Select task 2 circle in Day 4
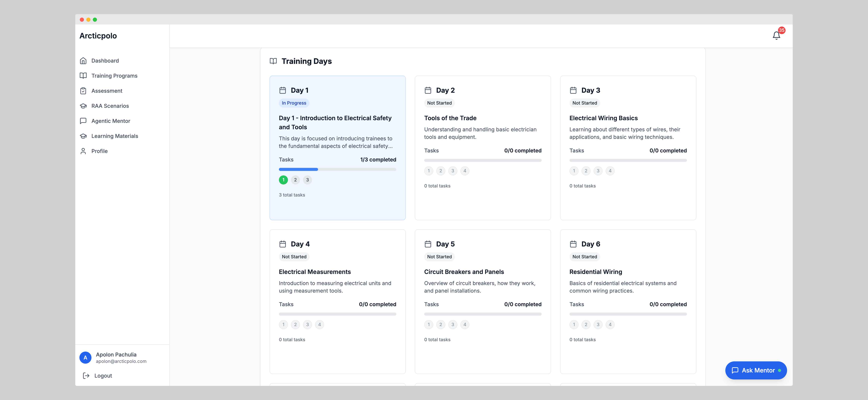 pos(295,324)
